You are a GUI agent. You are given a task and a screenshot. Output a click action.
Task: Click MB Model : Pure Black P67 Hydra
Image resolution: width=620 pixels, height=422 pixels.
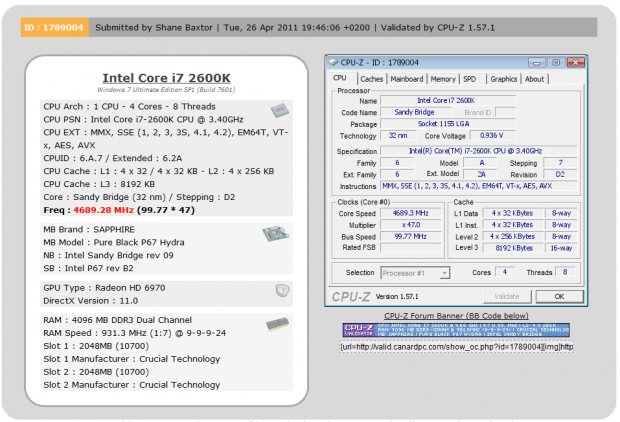pos(114,242)
